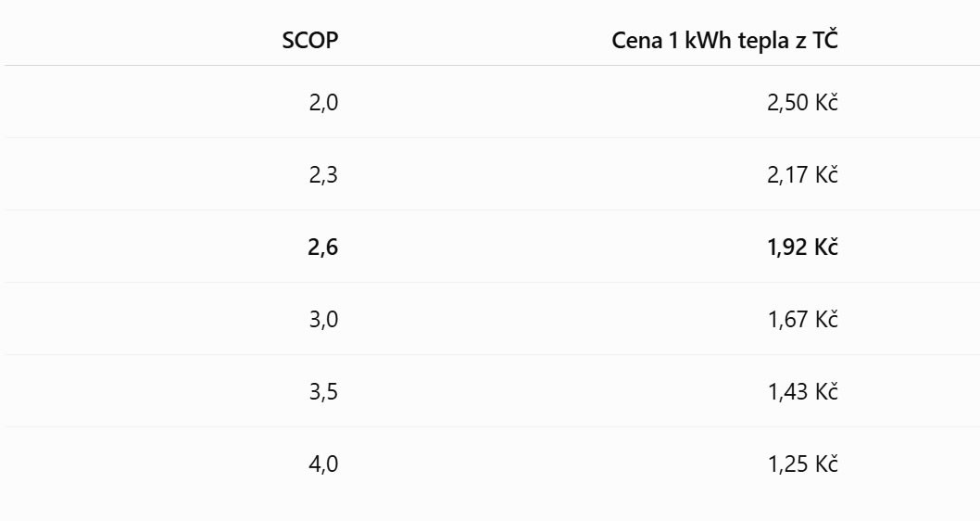Select the SCOP value 2,0 cell

323,102
